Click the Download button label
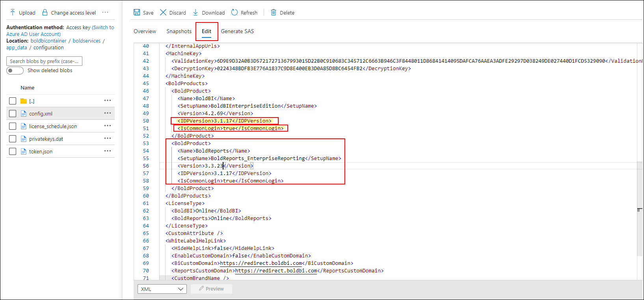The image size is (644, 300). [213, 13]
